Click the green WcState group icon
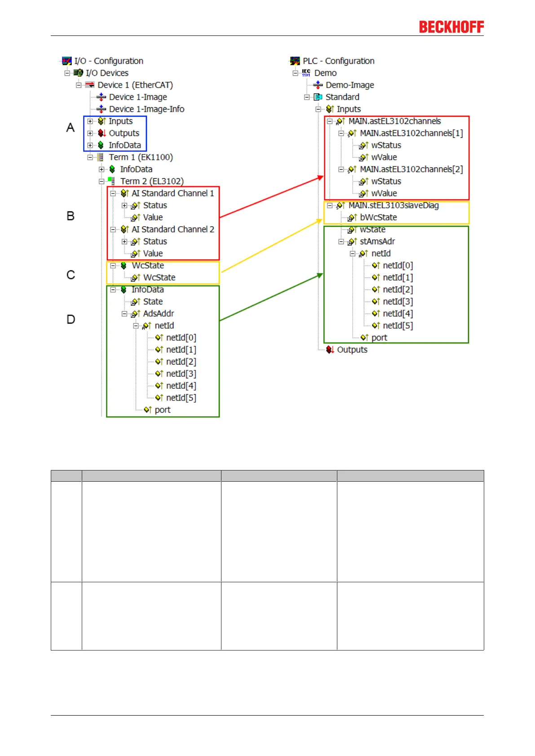The image size is (535, 756). click(124, 266)
